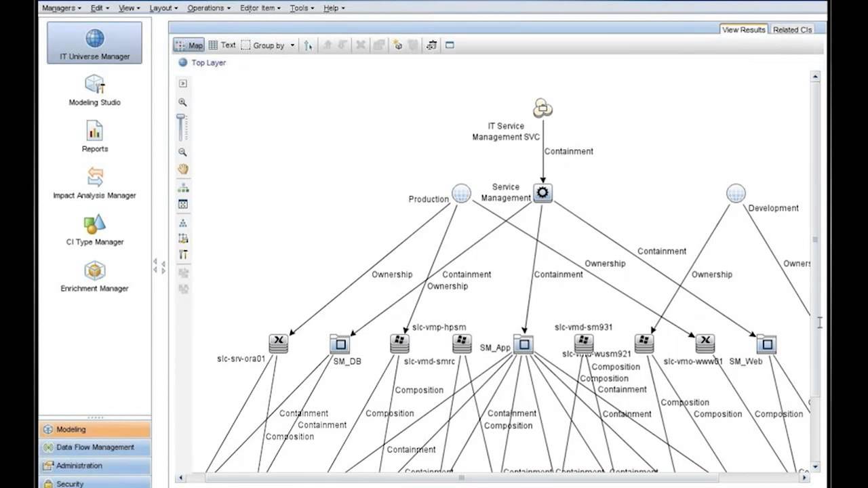Click the blue tree layout icon
Image resolution: width=868 pixels, height=488 pixels.
tap(182, 222)
